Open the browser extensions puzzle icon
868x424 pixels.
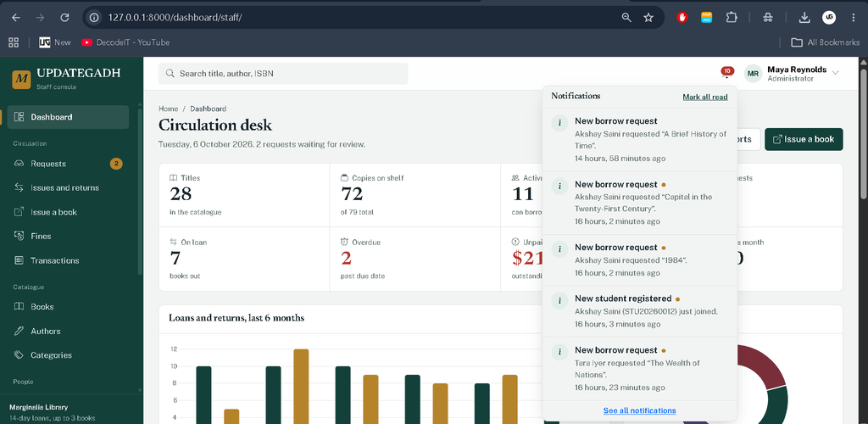[x=732, y=18]
